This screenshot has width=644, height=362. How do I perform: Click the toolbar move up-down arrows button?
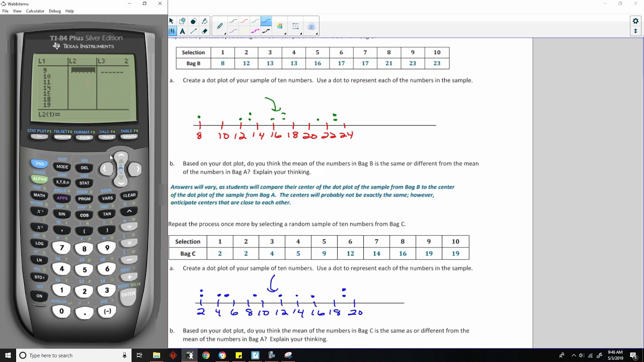(x=635, y=31)
